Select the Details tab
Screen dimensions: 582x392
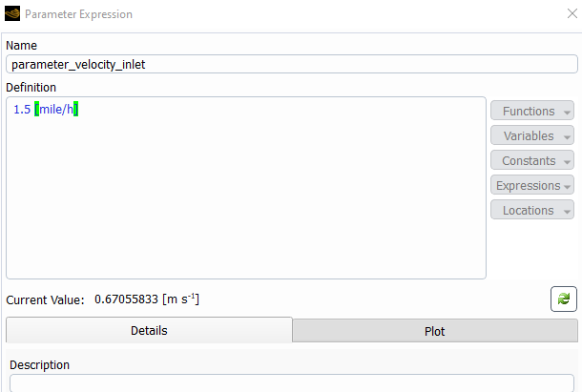[x=149, y=330]
